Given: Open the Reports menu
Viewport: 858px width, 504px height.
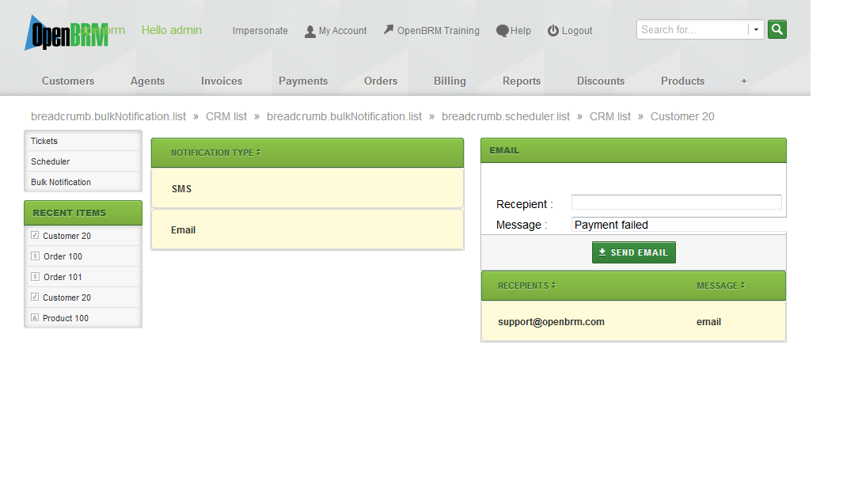Looking at the screenshot, I should pos(522,81).
